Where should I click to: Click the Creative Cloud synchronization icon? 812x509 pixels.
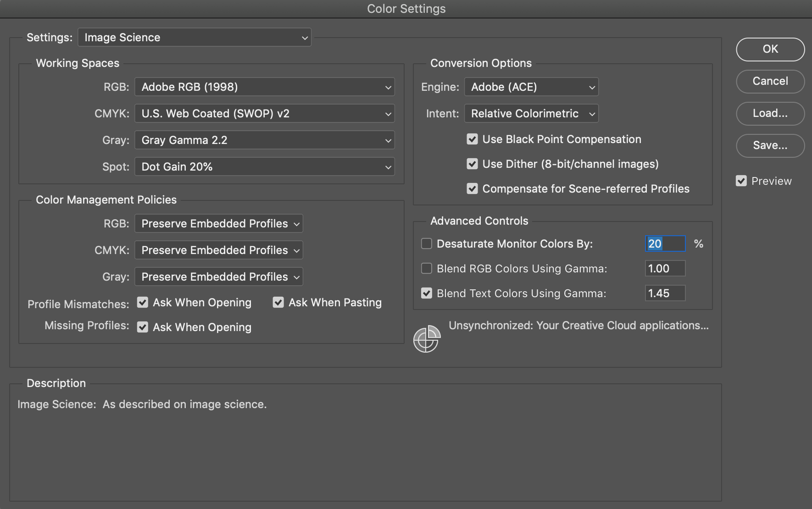coord(426,339)
